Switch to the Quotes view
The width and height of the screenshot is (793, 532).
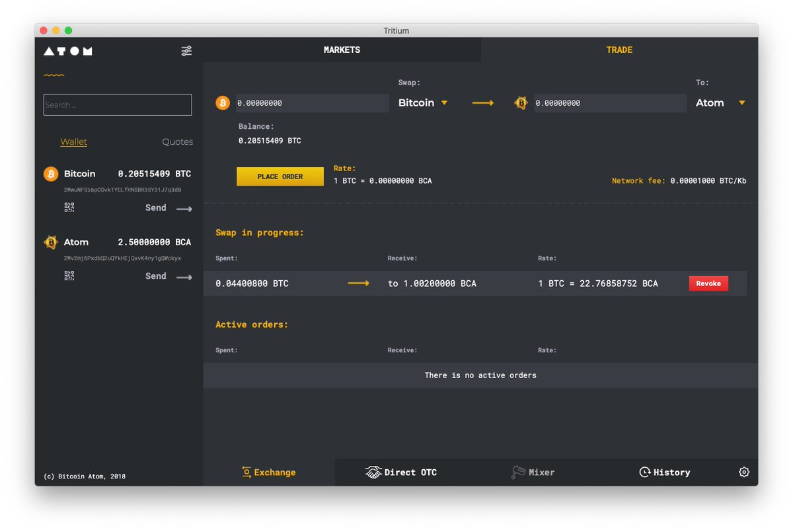[176, 141]
